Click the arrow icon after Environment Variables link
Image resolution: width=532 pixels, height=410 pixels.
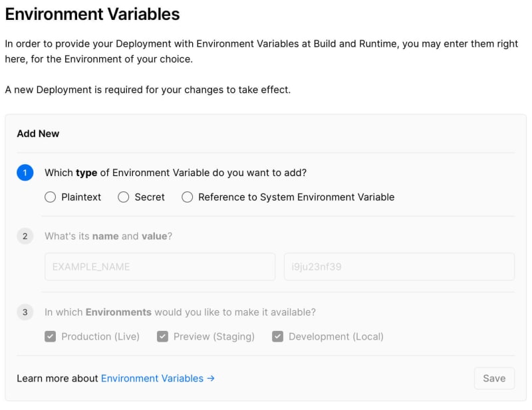tap(211, 378)
